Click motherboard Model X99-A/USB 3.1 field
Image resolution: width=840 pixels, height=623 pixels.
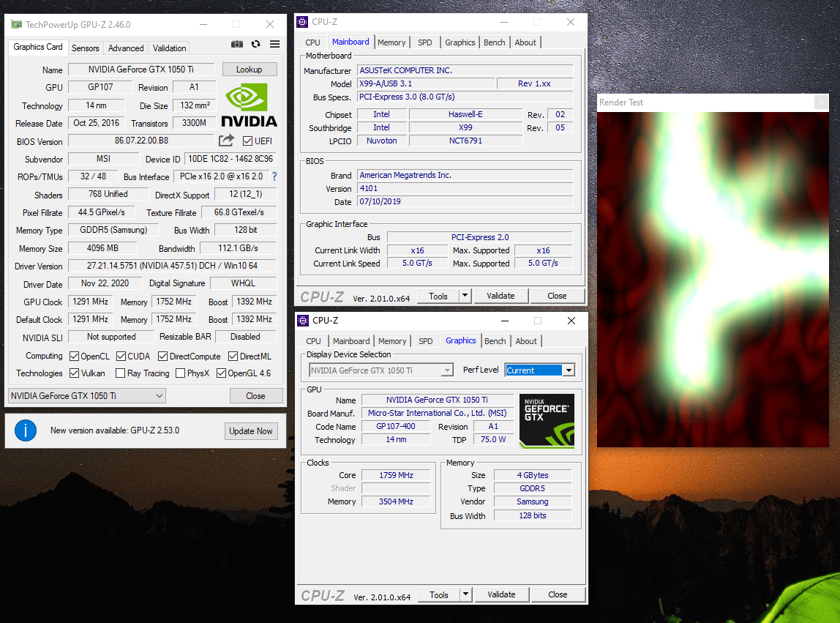pos(426,83)
